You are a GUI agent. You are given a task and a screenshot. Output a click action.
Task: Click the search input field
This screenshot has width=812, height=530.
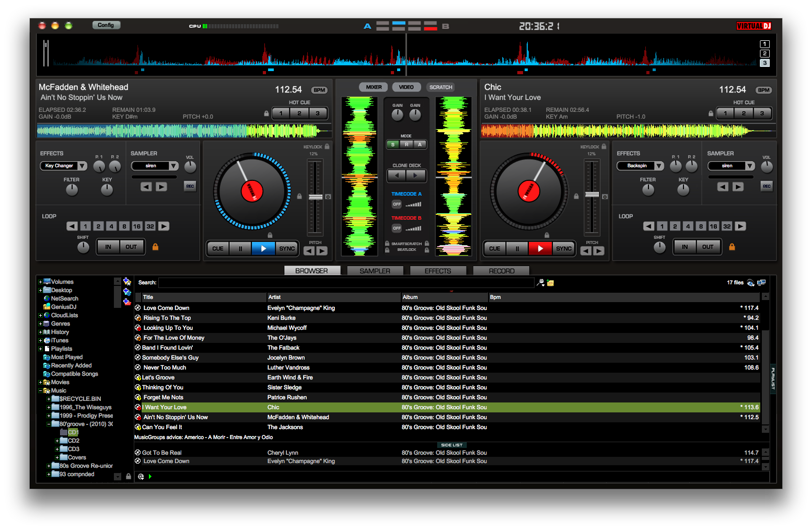(x=346, y=283)
